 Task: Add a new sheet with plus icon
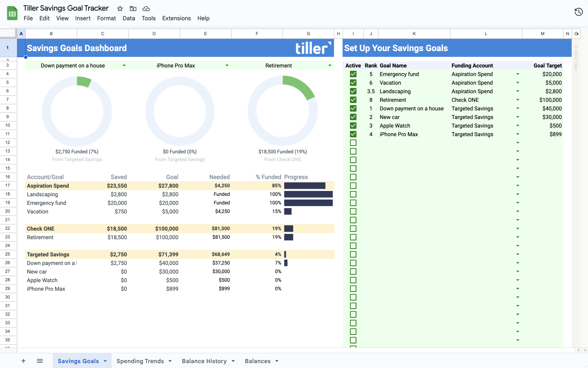(x=23, y=361)
